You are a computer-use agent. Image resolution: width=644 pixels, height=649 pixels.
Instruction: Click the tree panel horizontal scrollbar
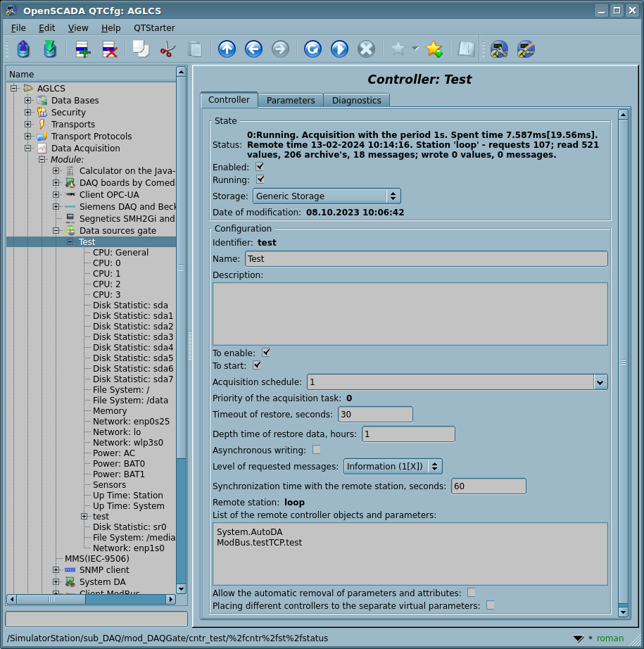[91, 599]
